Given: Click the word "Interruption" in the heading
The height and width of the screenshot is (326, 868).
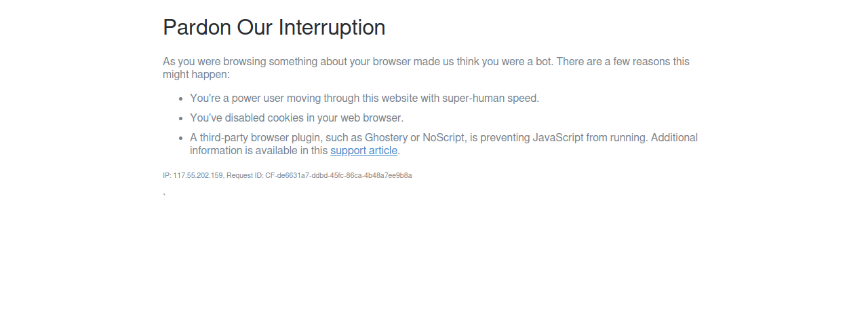Looking at the screenshot, I should (x=332, y=28).
